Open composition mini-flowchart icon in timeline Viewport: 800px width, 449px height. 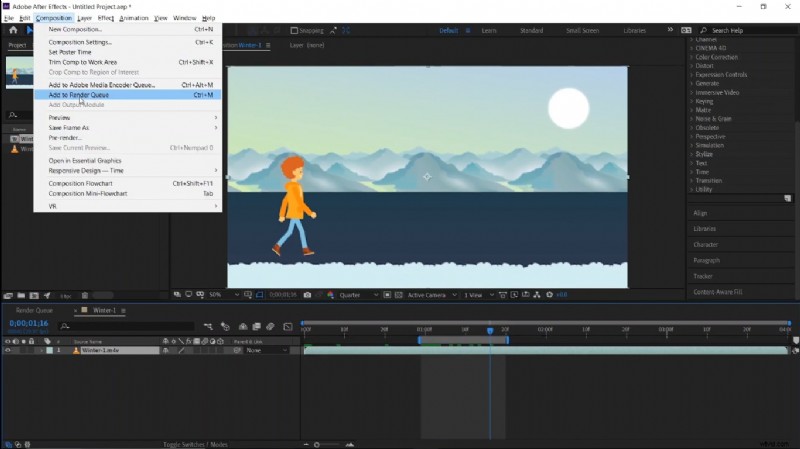tap(208, 327)
